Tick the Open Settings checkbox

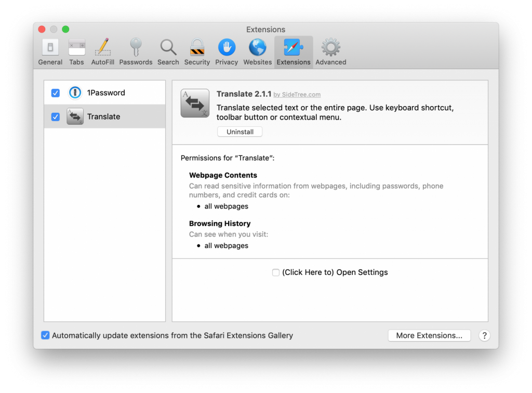coord(275,272)
